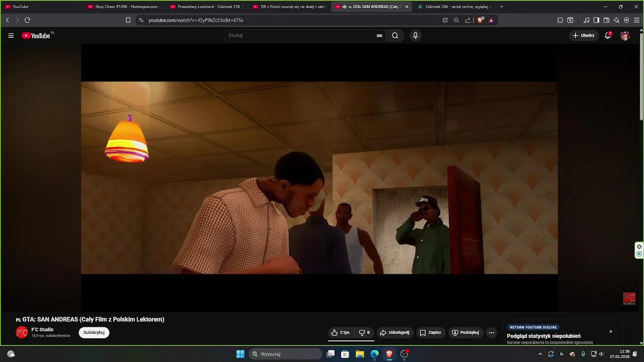Image resolution: width=644 pixels, height=362 pixels.
Task: Go to YouTube home via logo
Action: tap(36, 36)
